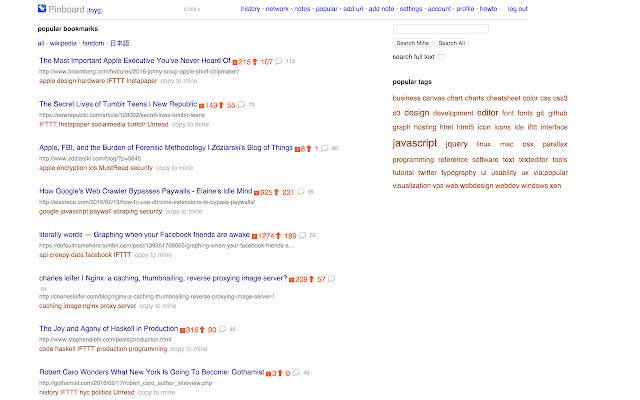Open the history menu item
Screen dimensions: 640x400
click(250, 9)
